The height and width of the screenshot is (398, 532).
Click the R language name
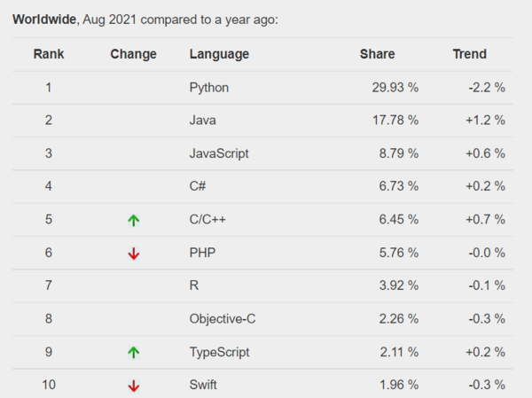click(194, 285)
